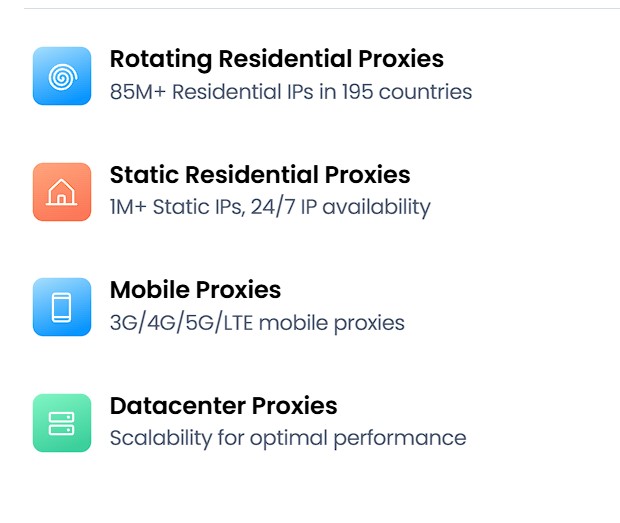The height and width of the screenshot is (523, 620).
Task: Click the blue spiral Rotating Residential icon
Action: pyautogui.click(x=61, y=76)
